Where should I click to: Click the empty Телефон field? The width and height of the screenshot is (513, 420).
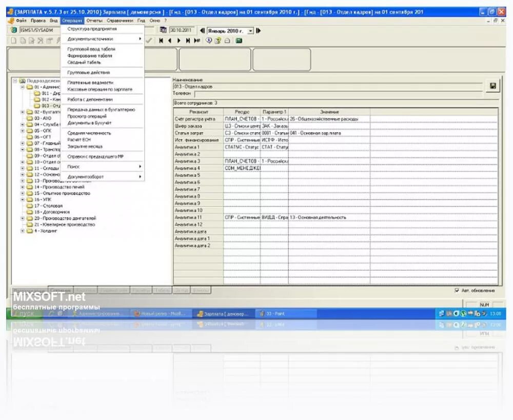coord(338,94)
